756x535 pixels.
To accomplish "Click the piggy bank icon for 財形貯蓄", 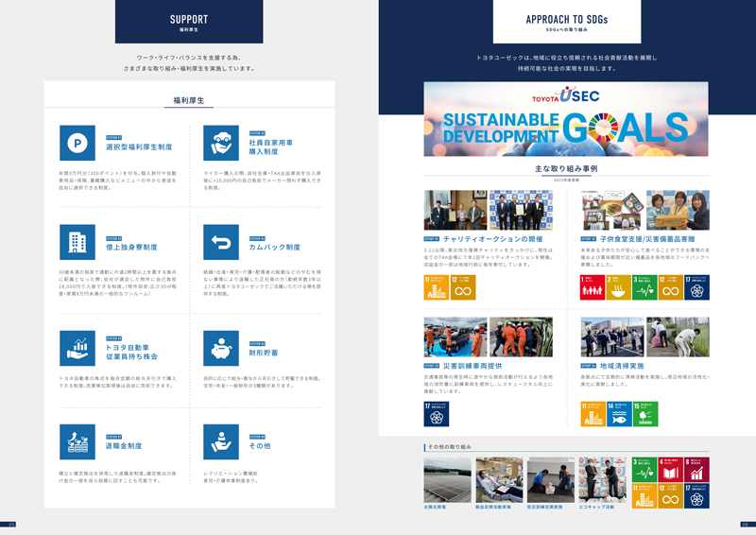I will point(221,348).
